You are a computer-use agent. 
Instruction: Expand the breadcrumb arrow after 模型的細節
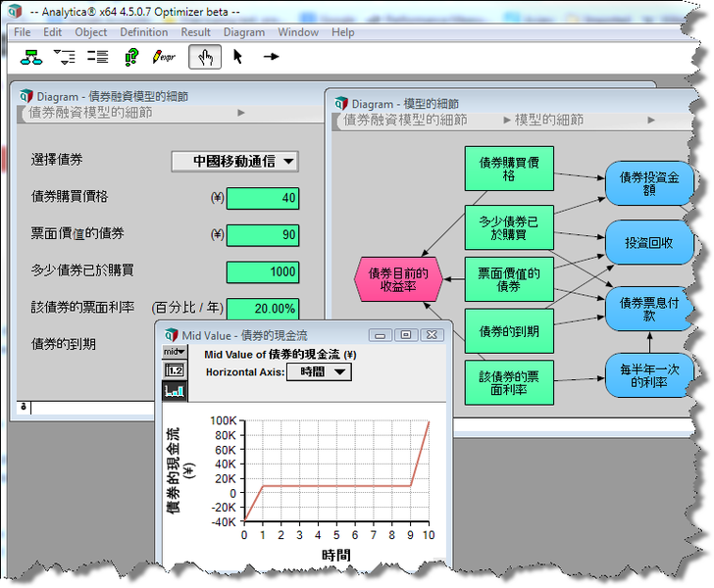(x=651, y=121)
